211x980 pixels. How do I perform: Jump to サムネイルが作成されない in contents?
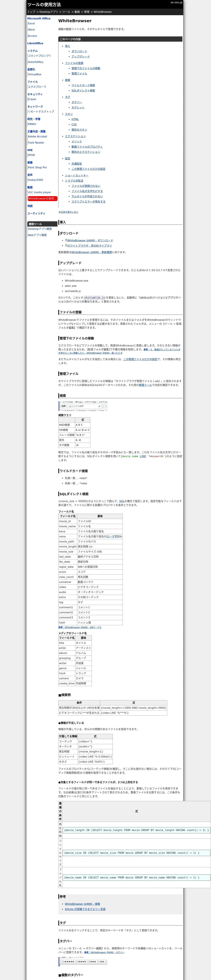click(x=87, y=196)
